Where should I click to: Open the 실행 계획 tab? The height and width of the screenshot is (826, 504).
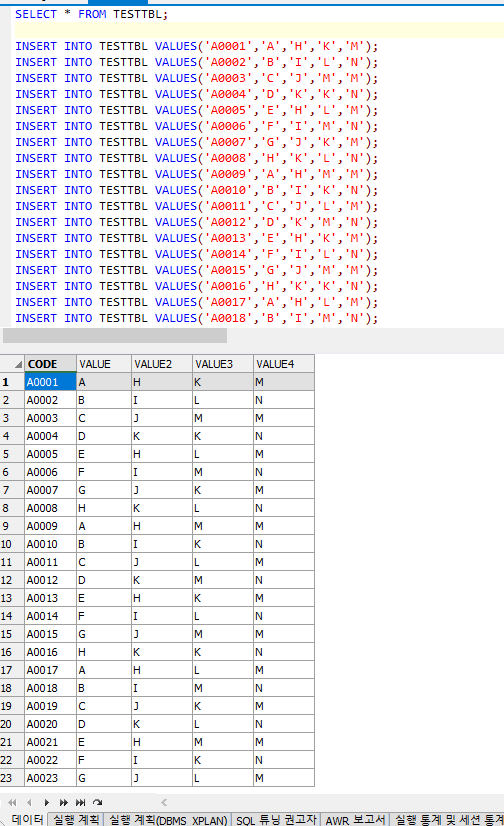pyautogui.click(x=76, y=819)
